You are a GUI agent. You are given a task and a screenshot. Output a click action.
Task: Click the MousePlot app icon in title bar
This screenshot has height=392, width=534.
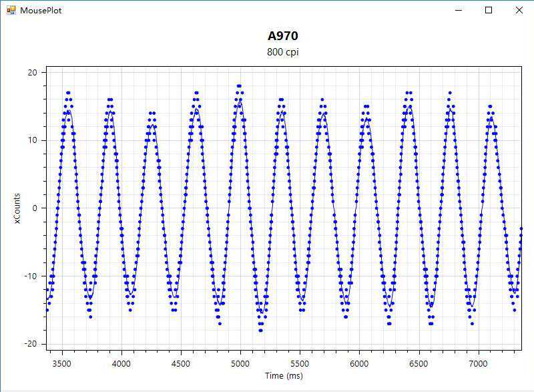[x=11, y=11]
